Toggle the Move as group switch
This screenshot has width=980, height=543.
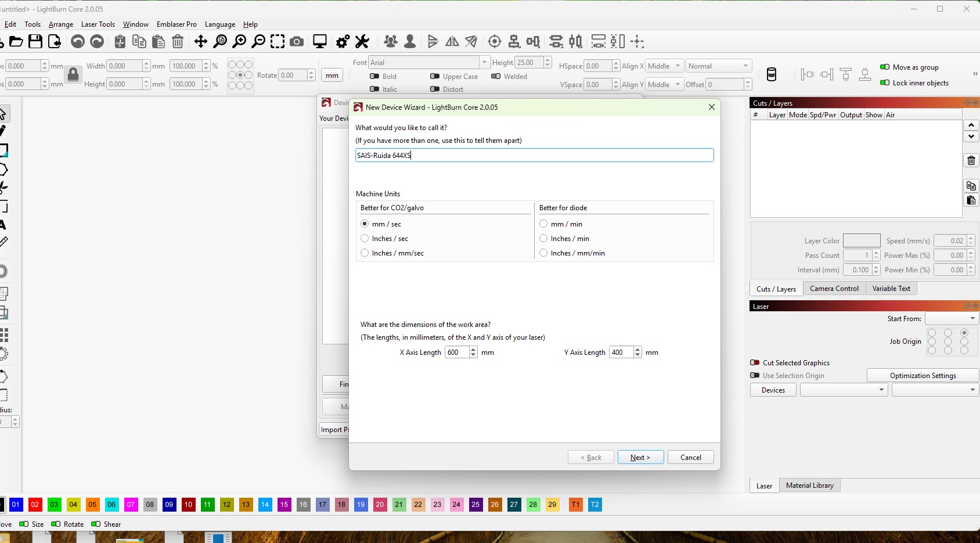[885, 67]
